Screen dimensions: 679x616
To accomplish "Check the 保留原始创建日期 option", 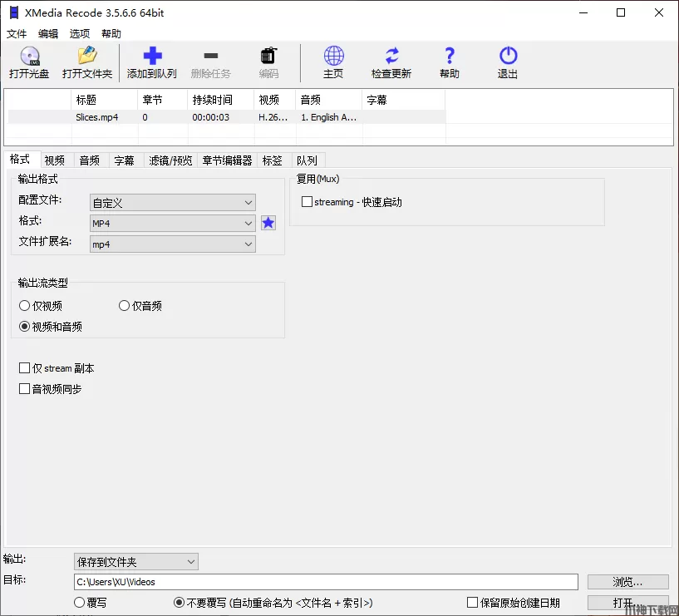I will pyautogui.click(x=473, y=603).
